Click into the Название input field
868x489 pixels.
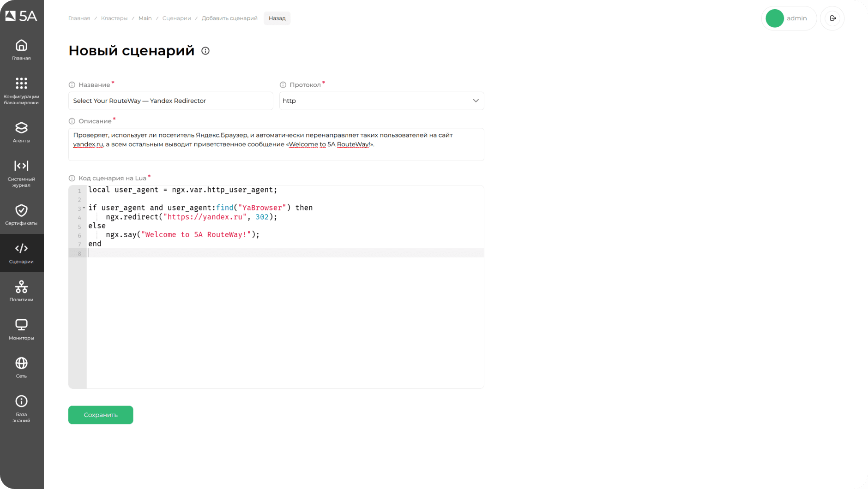click(x=170, y=101)
